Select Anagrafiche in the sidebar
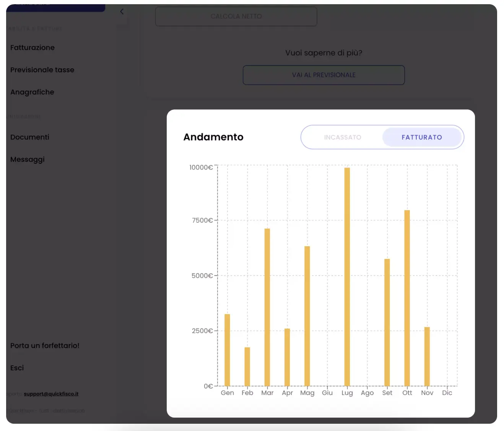 [x=32, y=92]
